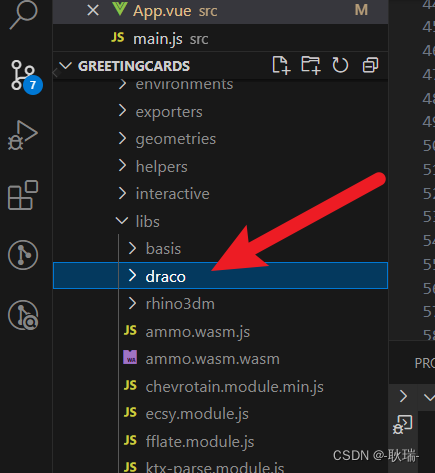Image resolution: width=435 pixels, height=473 pixels.
Task: Expand the helpers folder
Action: point(220,166)
